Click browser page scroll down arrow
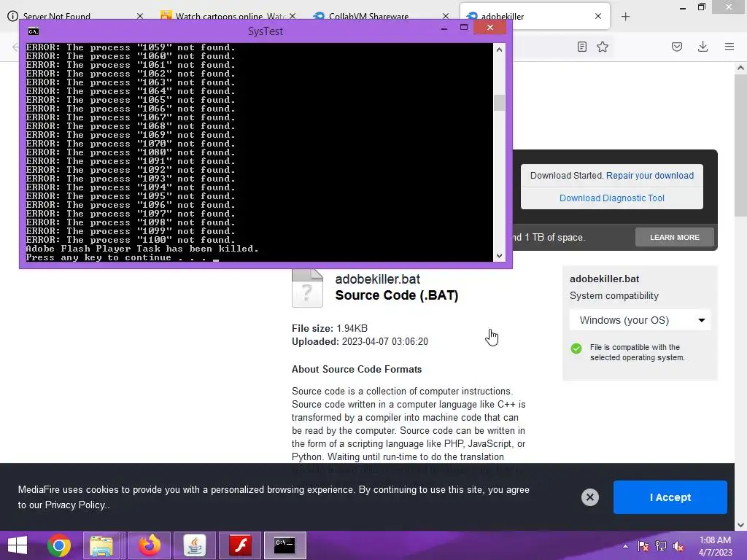 coord(740,525)
